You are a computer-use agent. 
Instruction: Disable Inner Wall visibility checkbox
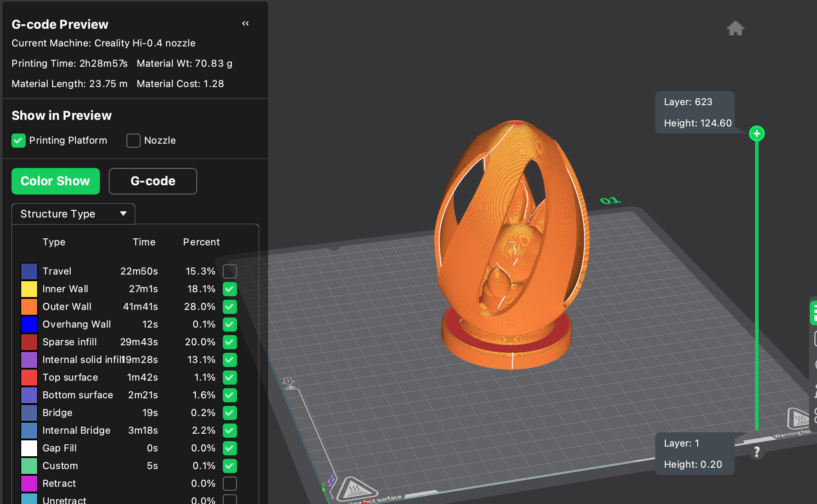point(230,289)
